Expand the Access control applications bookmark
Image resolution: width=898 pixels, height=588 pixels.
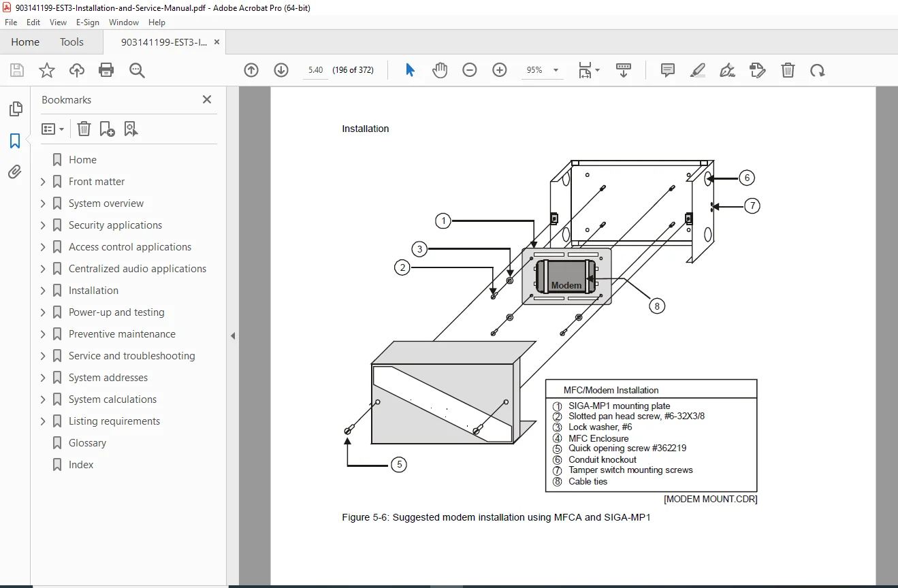click(x=43, y=247)
